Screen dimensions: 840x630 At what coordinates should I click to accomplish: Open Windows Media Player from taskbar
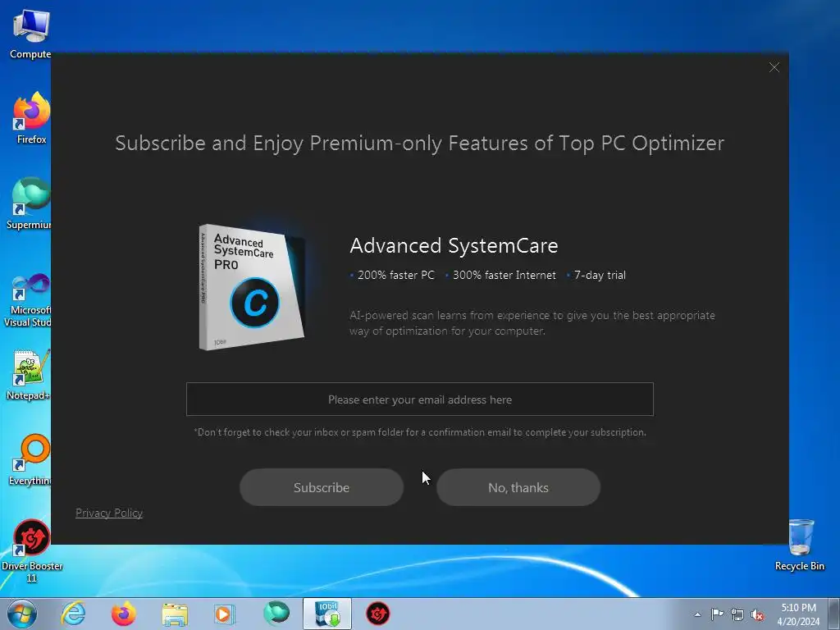click(224, 614)
